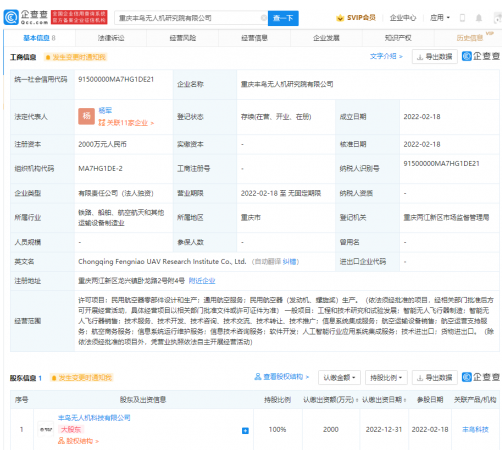Switch to the 历史信息 VIP tab
Viewport: 504px width, 466px height.
coord(470,38)
